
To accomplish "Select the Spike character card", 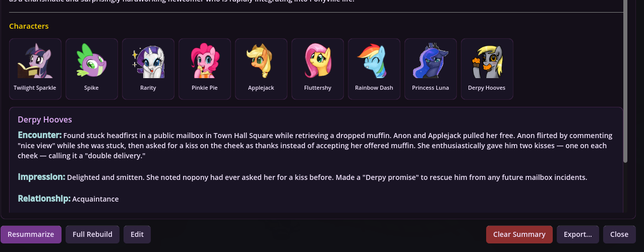I will 92,69.
